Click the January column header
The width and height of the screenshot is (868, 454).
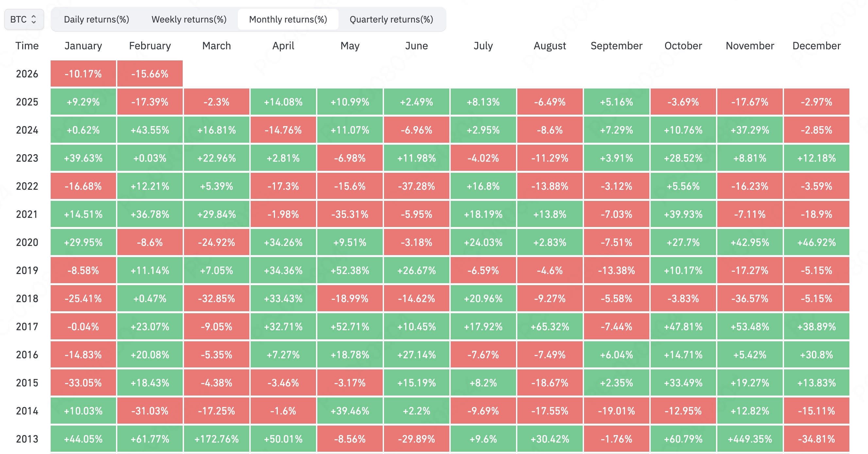tap(83, 46)
